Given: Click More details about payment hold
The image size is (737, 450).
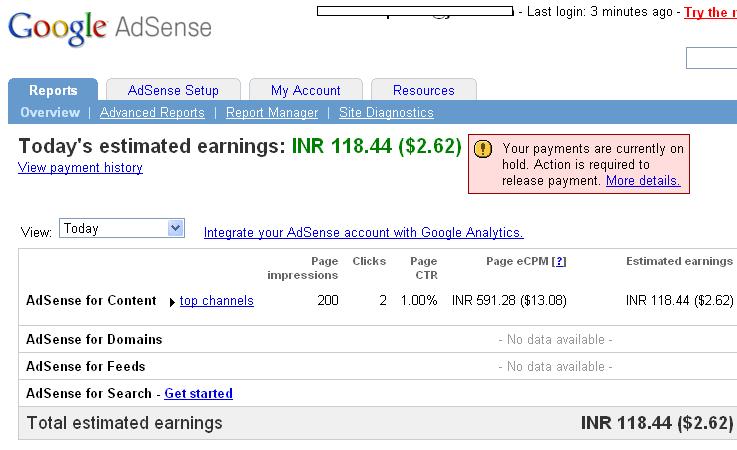Looking at the screenshot, I should click(643, 181).
